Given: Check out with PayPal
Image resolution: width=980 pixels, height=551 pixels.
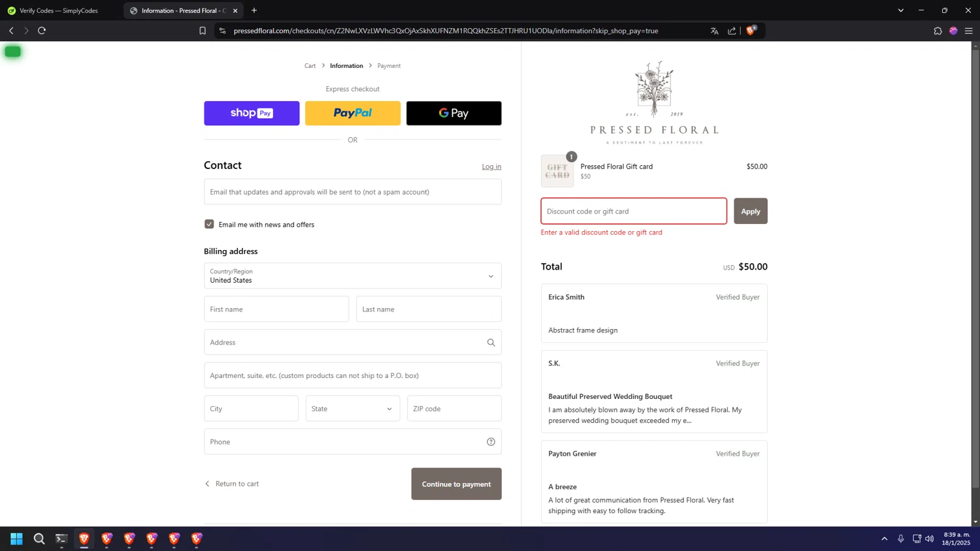Looking at the screenshot, I should [353, 113].
